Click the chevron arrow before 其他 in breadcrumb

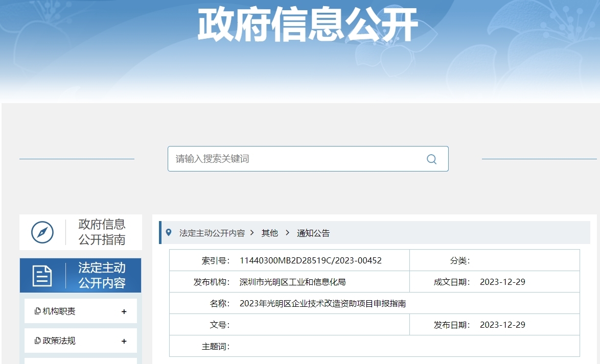pyautogui.click(x=252, y=233)
